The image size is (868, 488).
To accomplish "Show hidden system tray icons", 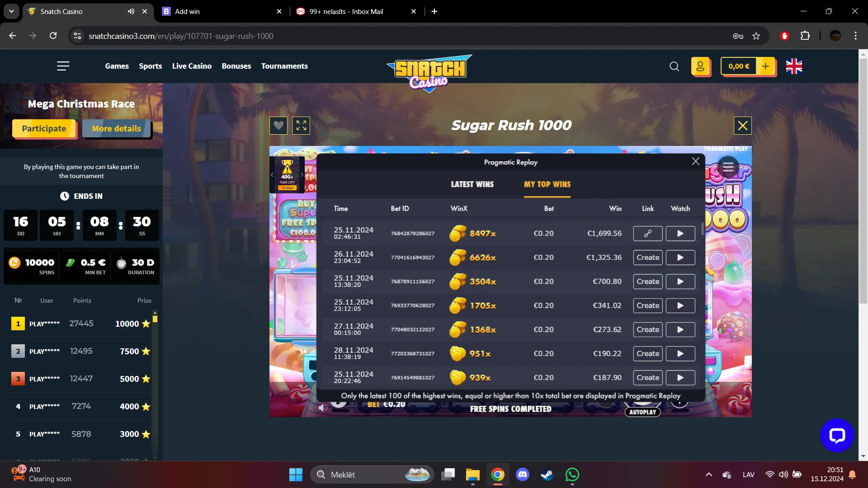I will point(708,474).
